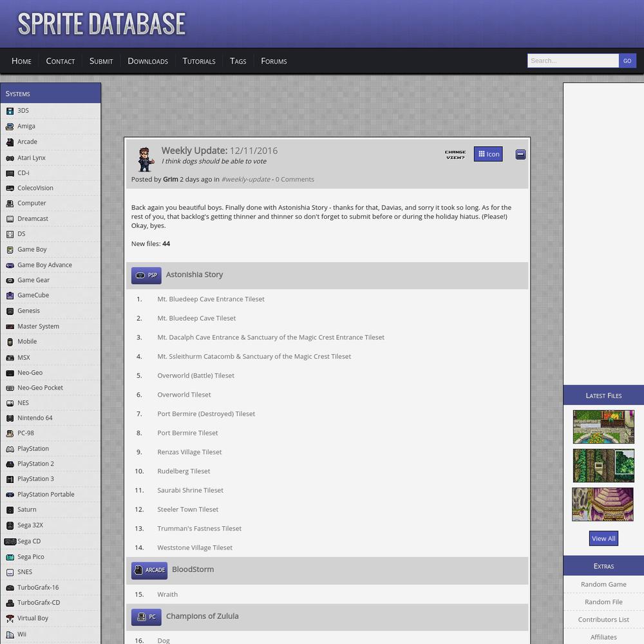
Task: Open Mt. Bluedeep Cave Entrance Tileset
Action: coord(211,299)
